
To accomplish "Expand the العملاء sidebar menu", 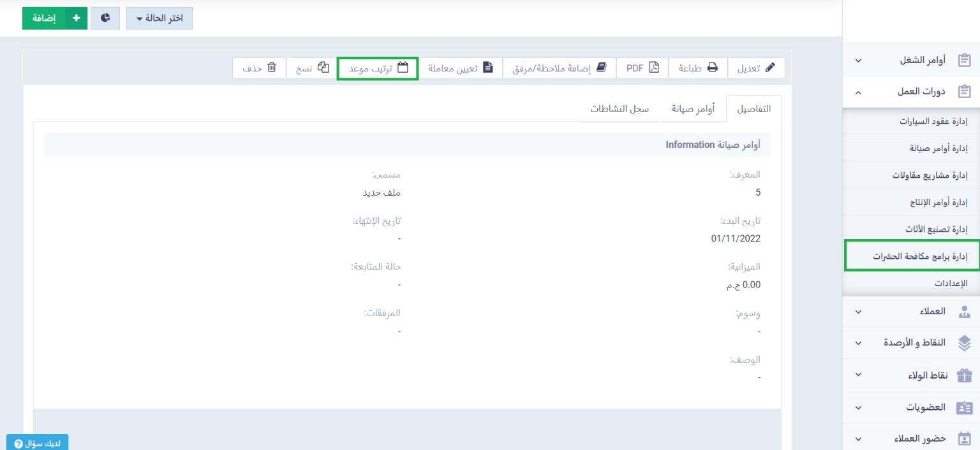I will click(911, 312).
